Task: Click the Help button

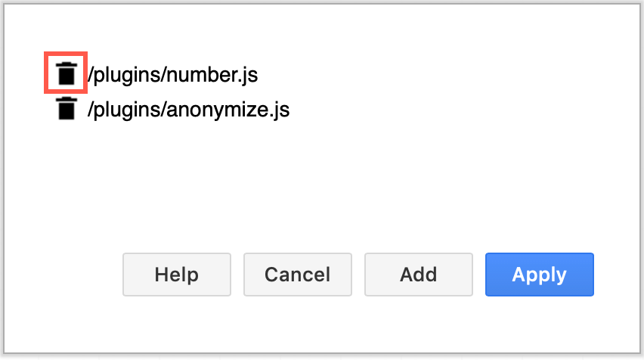Action: (x=176, y=275)
